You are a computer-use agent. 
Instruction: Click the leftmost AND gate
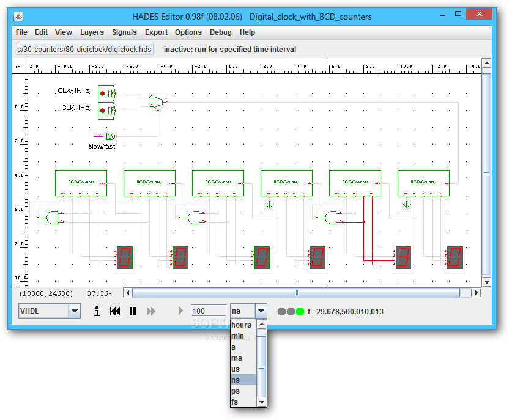point(52,217)
